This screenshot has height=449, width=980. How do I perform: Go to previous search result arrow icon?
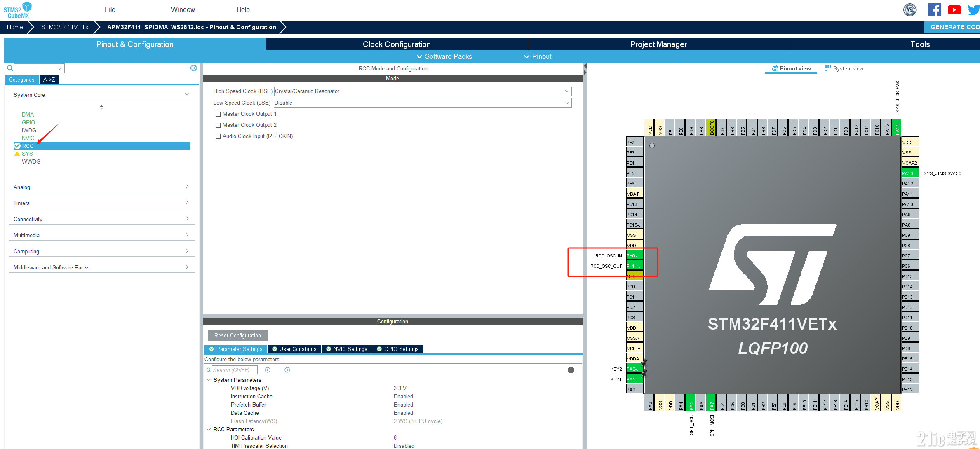pyautogui.click(x=268, y=370)
